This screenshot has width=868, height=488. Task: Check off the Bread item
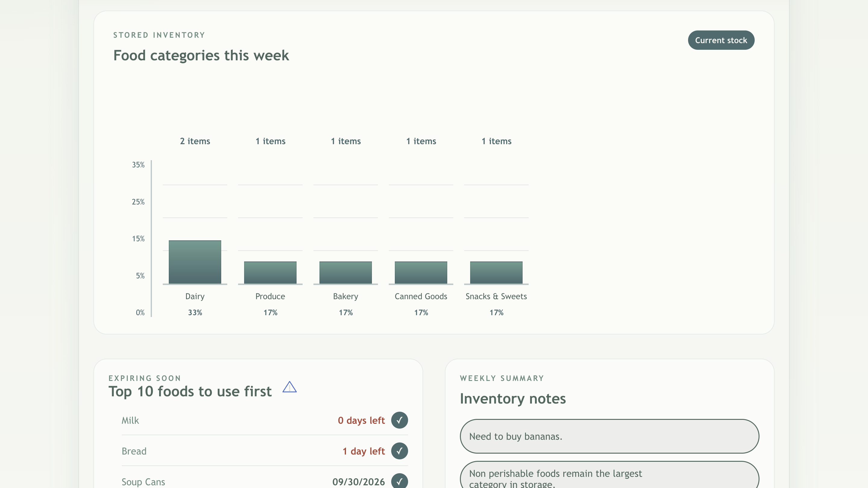pos(399,451)
